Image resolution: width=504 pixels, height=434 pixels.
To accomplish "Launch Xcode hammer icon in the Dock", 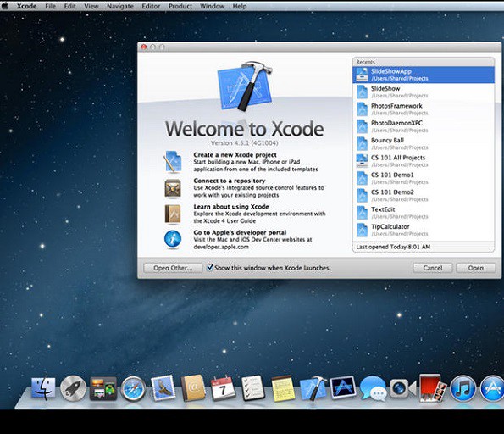I will (x=313, y=388).
